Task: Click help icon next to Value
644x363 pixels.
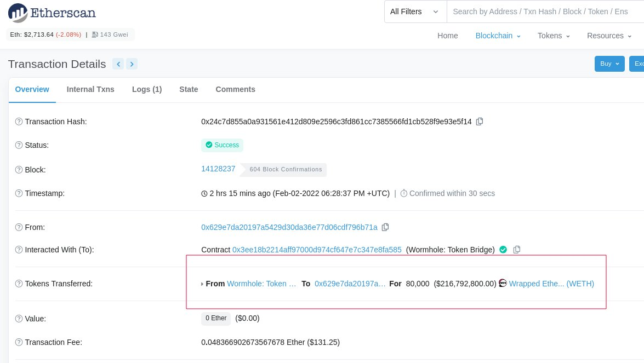Action: tap(19, 319)
